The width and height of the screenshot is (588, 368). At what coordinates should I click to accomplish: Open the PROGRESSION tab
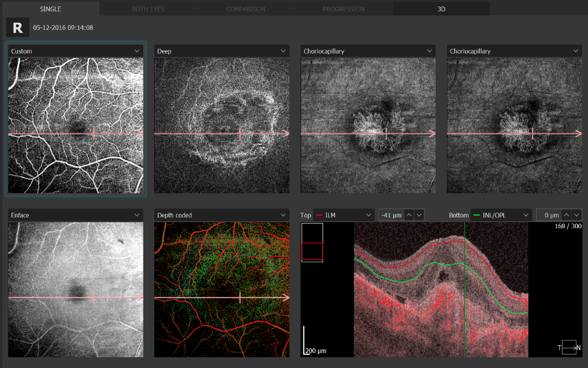344,9
